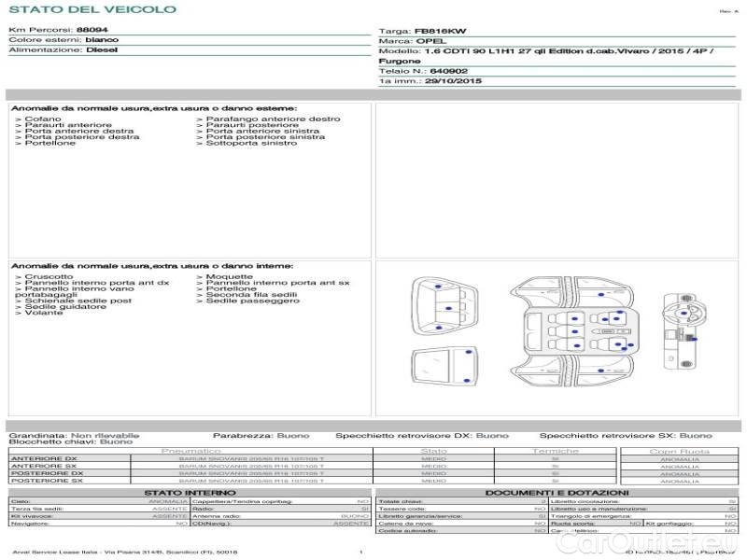The width and height of the screenshot is (747, 560).
Task: Click the "Grandinata: Non rilevabile" status
Action: click(x=75, y=435)
